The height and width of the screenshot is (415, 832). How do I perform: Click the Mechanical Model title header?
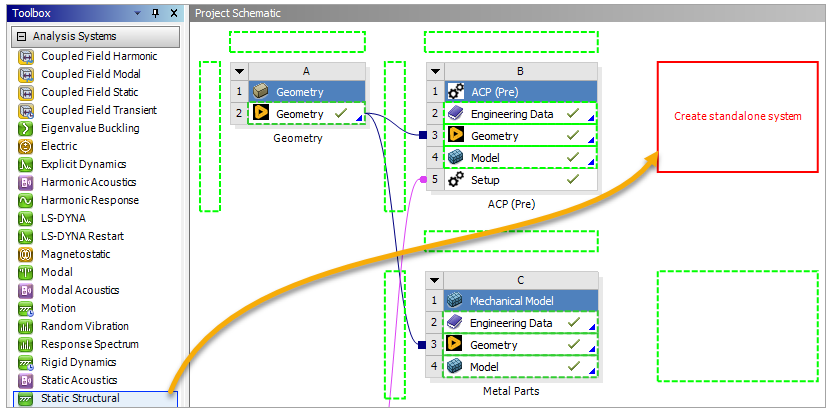[520, 301]
